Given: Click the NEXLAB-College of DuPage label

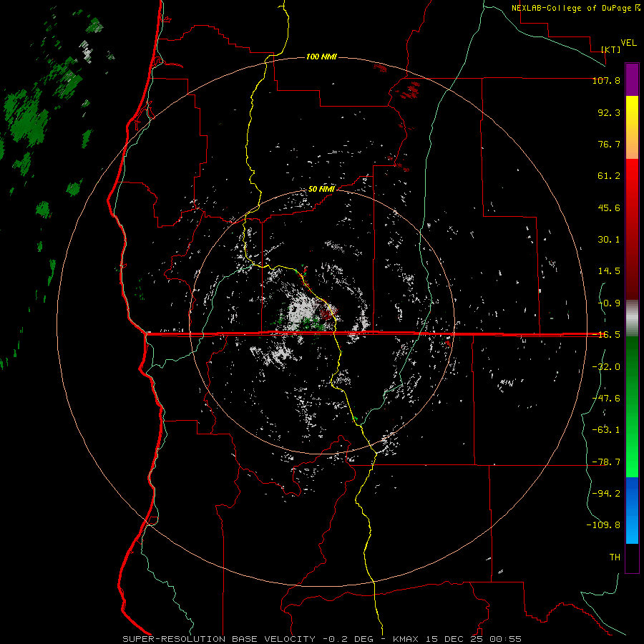Looking at the screenshot, I should tap(576, 8).
